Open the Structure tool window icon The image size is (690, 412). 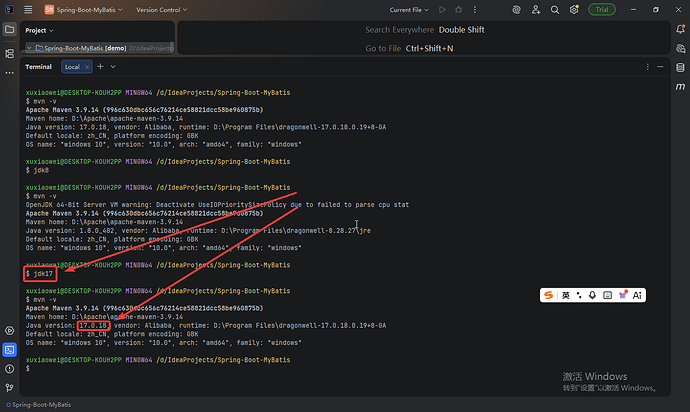pos(9,53)
